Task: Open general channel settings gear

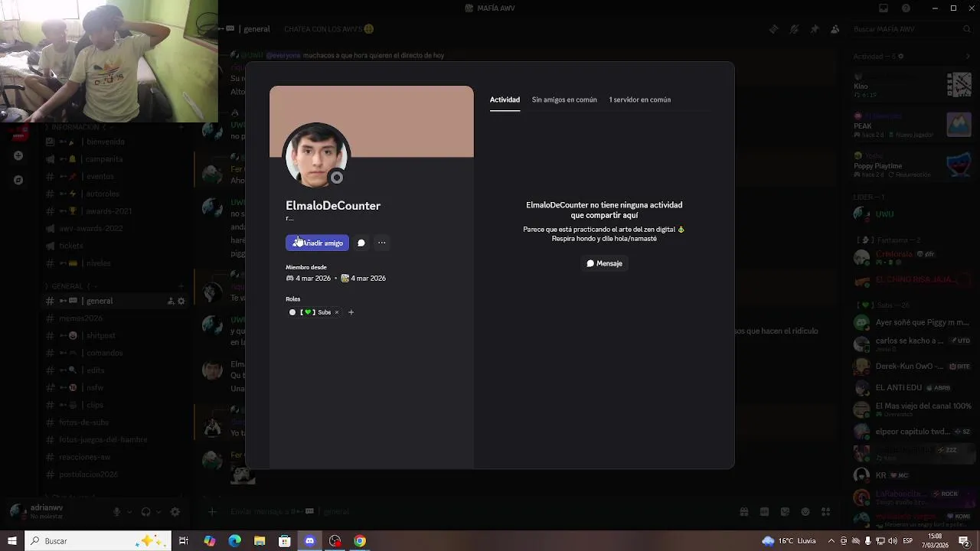Action: coord(181,302)
